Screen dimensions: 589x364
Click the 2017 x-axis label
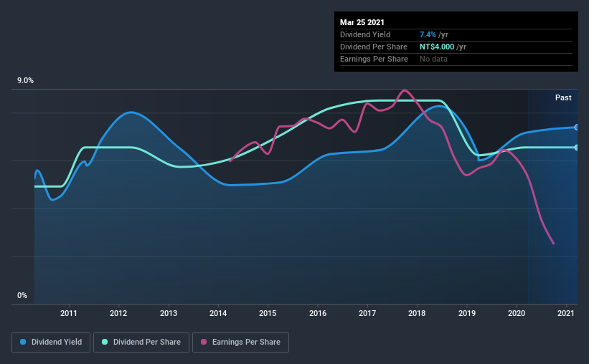click(x=367, y=313)
